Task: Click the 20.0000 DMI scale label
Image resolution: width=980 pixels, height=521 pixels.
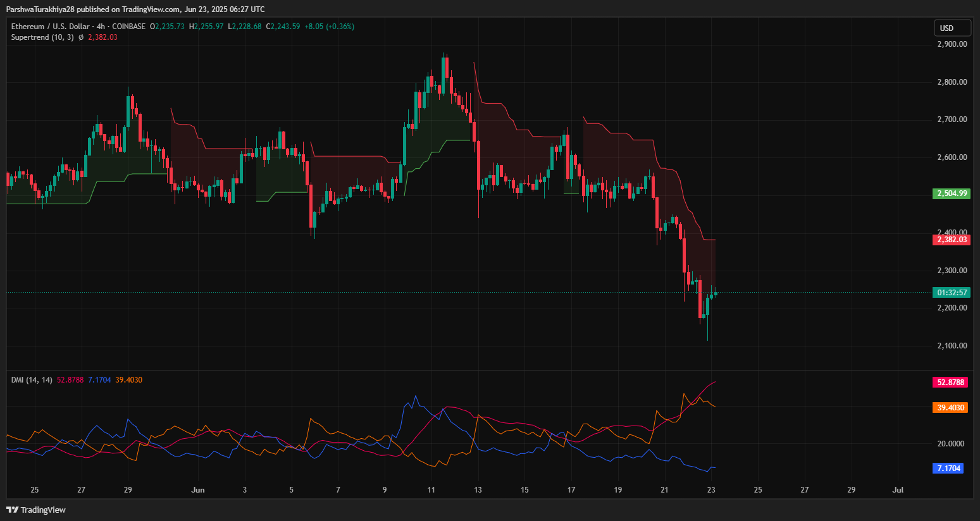Action: click(x=950, y=444)
